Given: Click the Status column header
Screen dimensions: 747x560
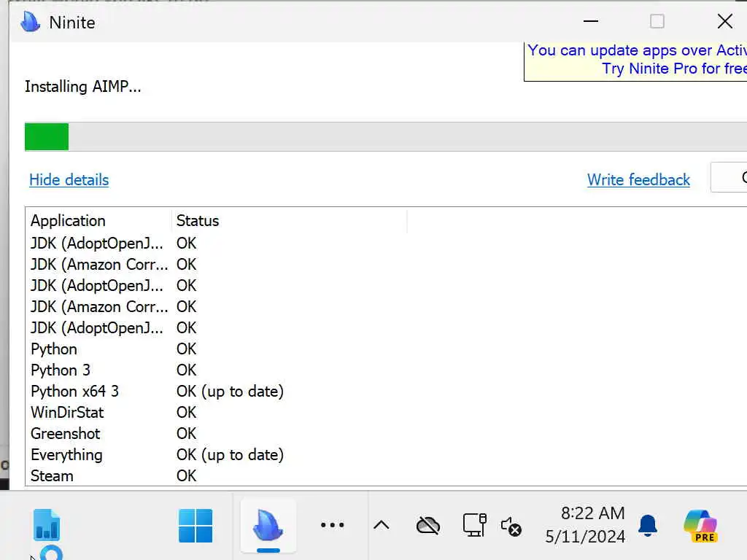Looking at the screenshot, I should click(x=289, y=221).
